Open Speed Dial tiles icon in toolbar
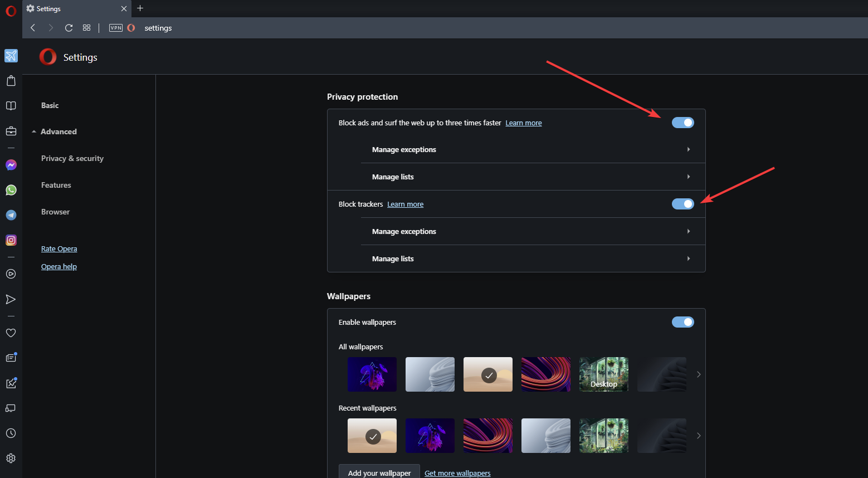Screen dimensions: 868x478 pos(86,28)
